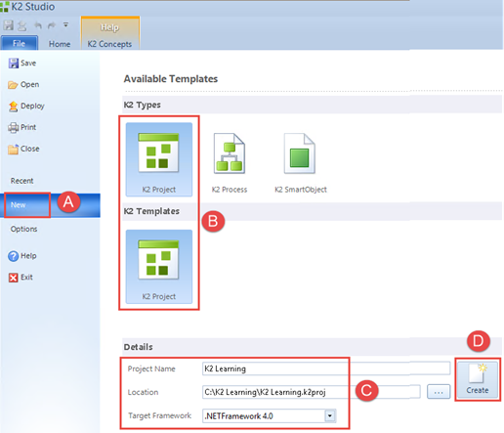Select the K2 Project template under K2 Templates
504x433 pixels.
point(159,267)
